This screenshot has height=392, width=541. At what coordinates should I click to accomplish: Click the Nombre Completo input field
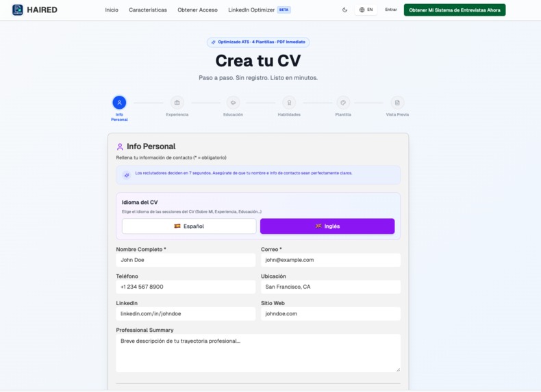tap(186, 260)
